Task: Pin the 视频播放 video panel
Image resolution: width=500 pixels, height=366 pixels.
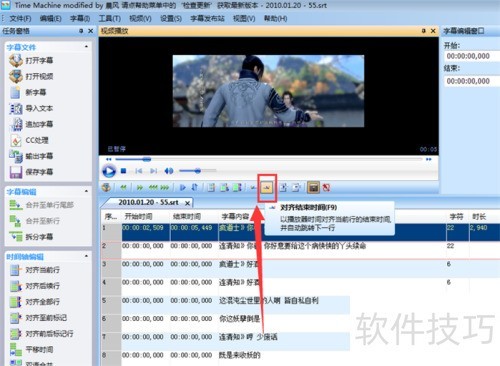Action: (x=424, y=31)
